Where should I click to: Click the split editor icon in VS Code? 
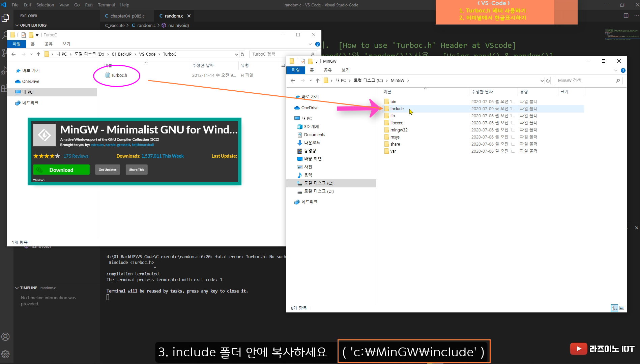(626, 16)
